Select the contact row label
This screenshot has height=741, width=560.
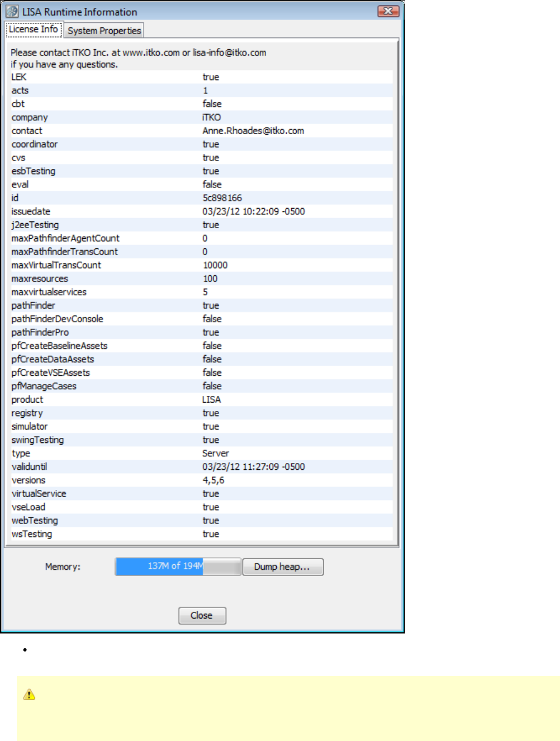[27, 131]
